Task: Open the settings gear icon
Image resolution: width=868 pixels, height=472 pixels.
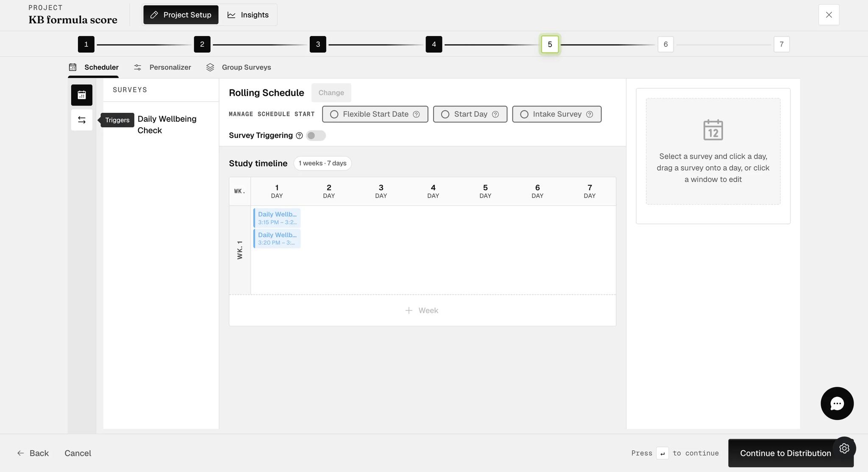Action: tap(844, 448)
